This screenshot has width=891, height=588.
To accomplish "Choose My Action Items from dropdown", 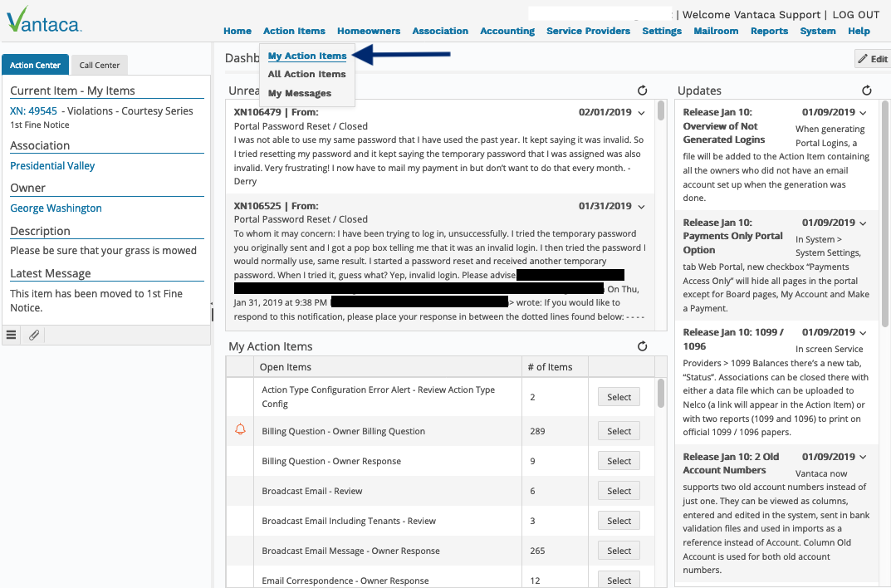I will tap(307, 56).
